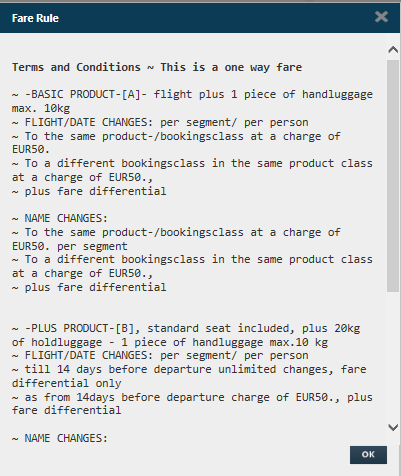401x476 pixels.
Task: Click the first FLIGHT/DATE CHANGES line
Action: 160,122
